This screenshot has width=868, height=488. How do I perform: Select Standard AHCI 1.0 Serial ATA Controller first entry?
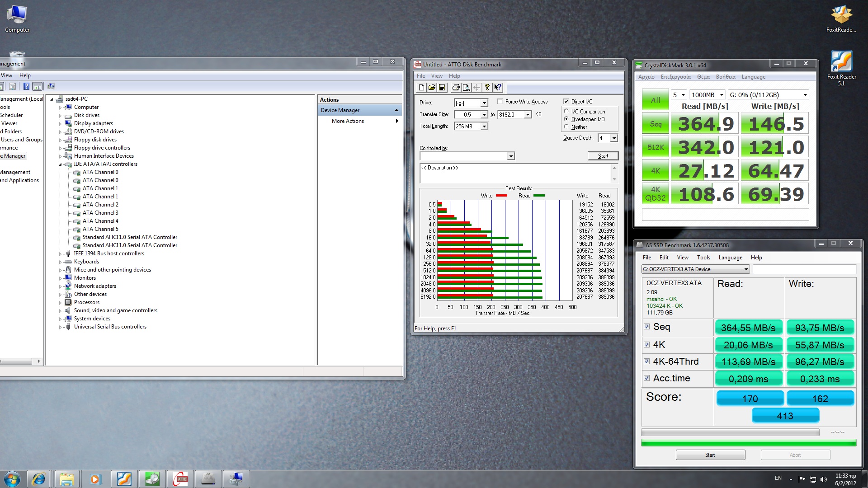tap(130, 237)
